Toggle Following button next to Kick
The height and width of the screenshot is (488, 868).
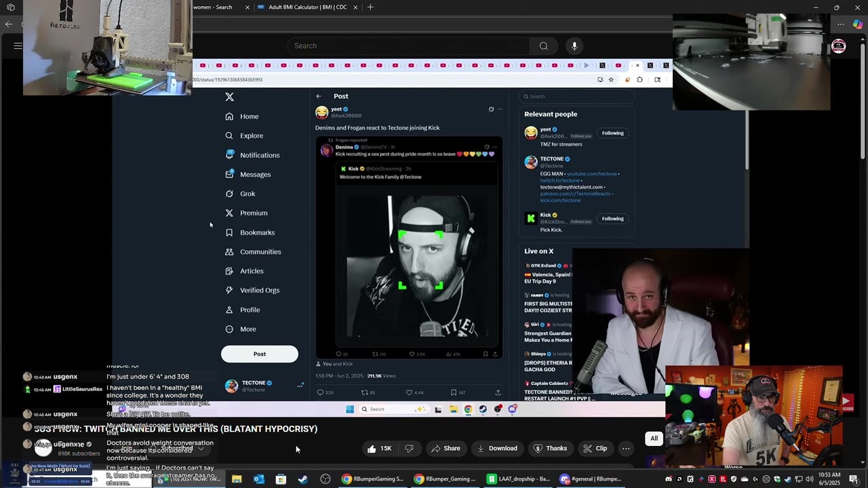pos(612,218)
